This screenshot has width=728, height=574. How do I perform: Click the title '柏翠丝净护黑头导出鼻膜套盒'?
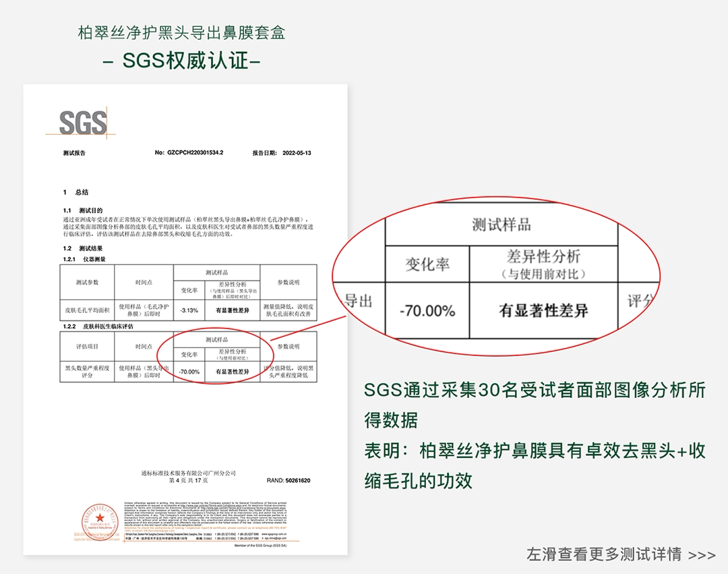point(181,32)
